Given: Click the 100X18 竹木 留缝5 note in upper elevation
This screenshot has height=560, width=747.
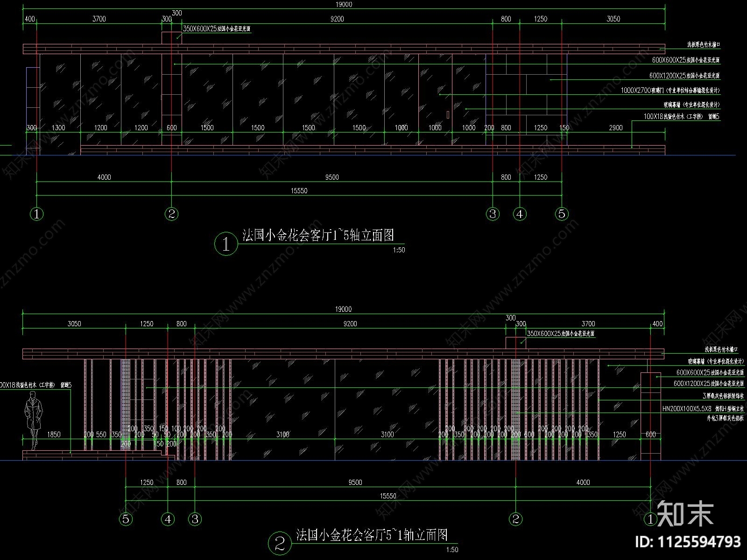Looking at the screenshot, I should (x=682, y=117).
